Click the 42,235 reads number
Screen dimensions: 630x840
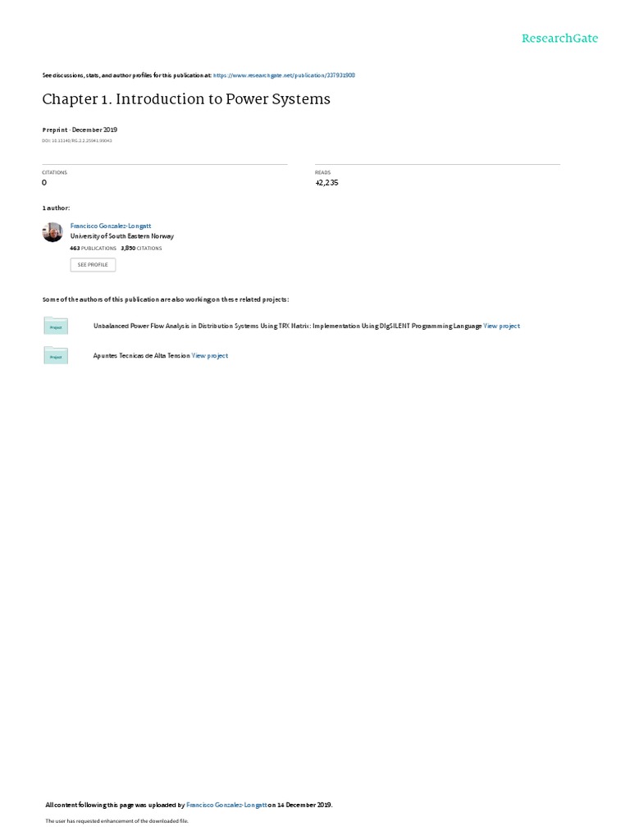(326, 183)
